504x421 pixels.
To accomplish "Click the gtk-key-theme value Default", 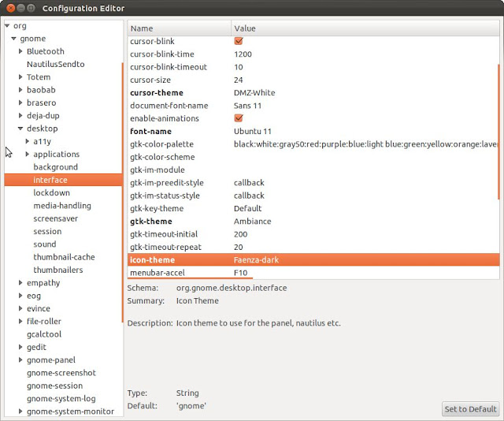I will click(x=247, y=209).
